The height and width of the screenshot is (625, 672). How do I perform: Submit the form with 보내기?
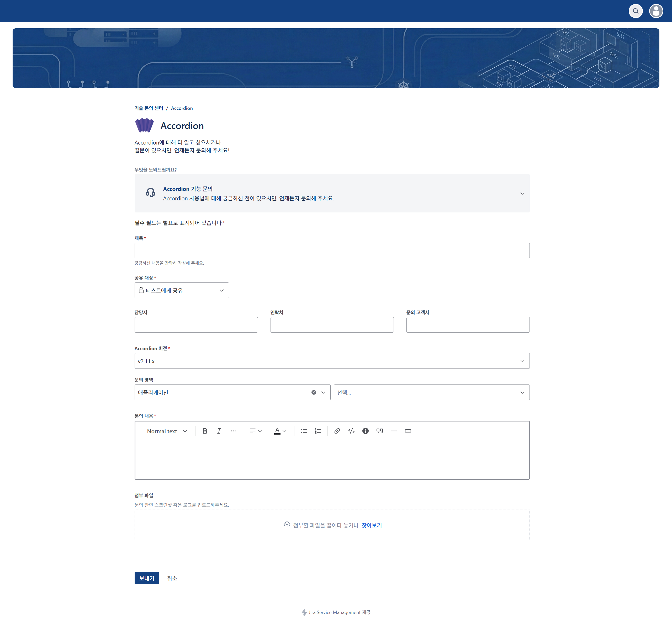click(147, 578)
